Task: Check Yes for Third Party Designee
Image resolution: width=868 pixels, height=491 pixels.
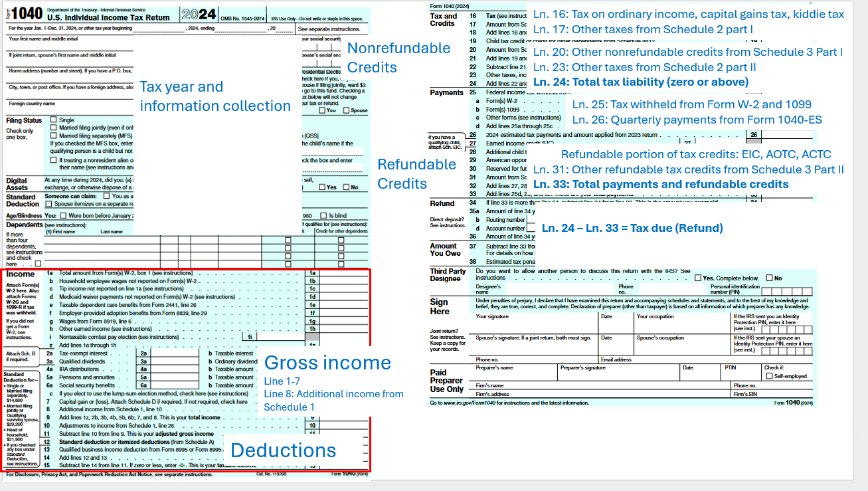Action: point(697,278)
